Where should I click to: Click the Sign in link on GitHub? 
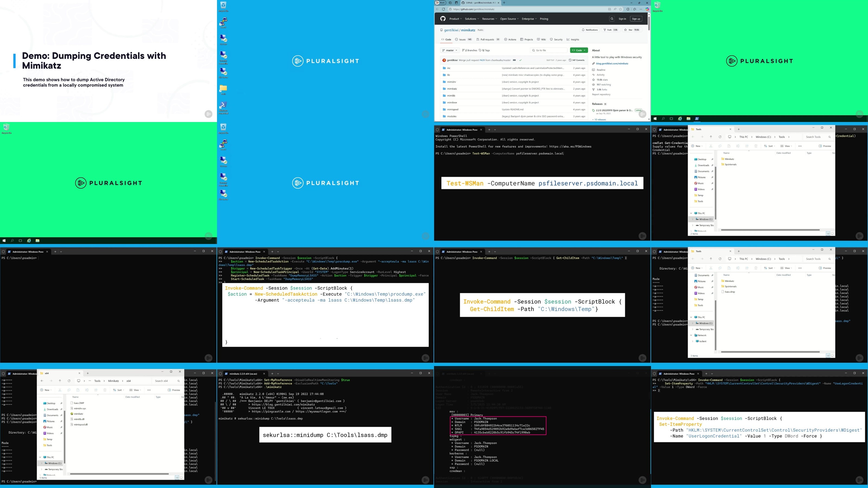(622, 19)
